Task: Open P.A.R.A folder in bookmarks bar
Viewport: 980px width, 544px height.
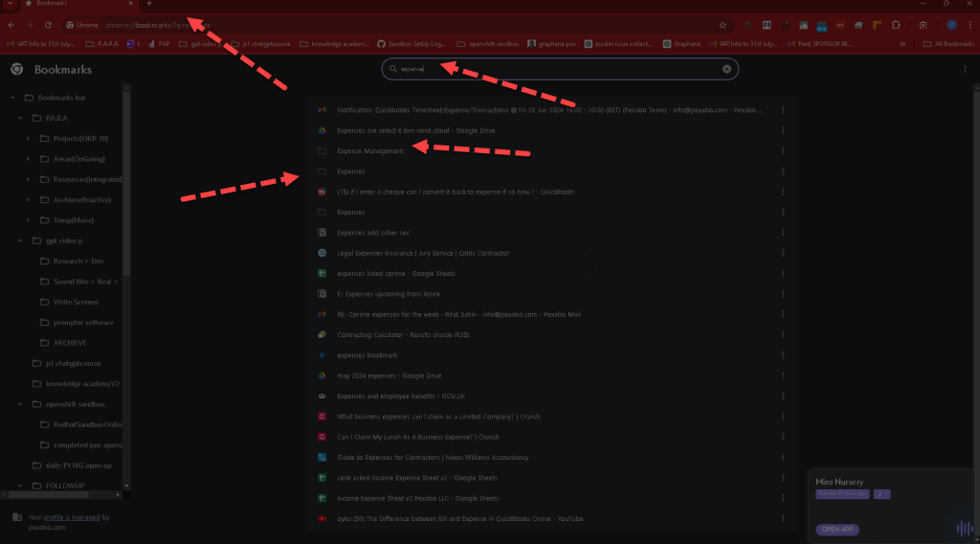Action: click(101, 44)
